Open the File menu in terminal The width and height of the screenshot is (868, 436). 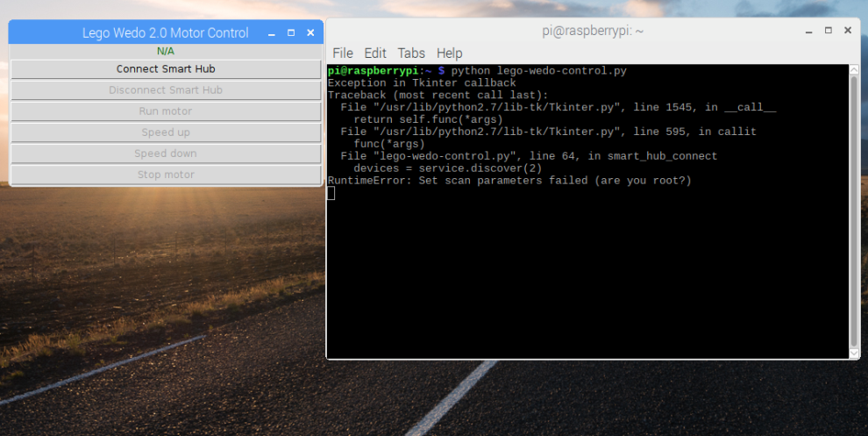343,54
